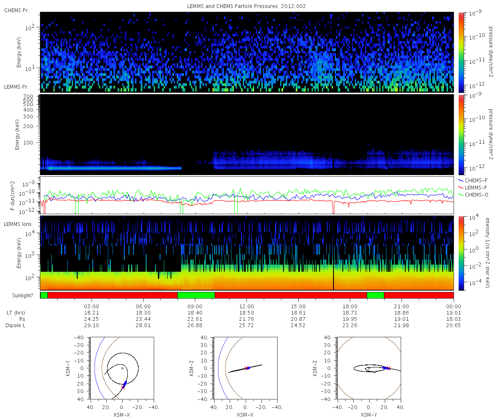The image size is (504, 420).
Task: Click the CHEMS pressure spectrogram panel
Action: [x=247, y=52]
